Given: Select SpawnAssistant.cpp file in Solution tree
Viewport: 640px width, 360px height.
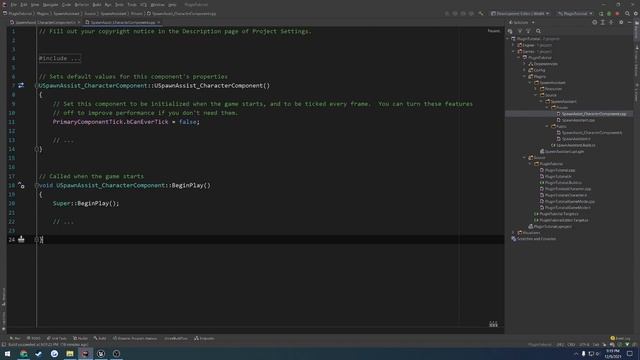Looking at the screenshot, I should 575,120.
